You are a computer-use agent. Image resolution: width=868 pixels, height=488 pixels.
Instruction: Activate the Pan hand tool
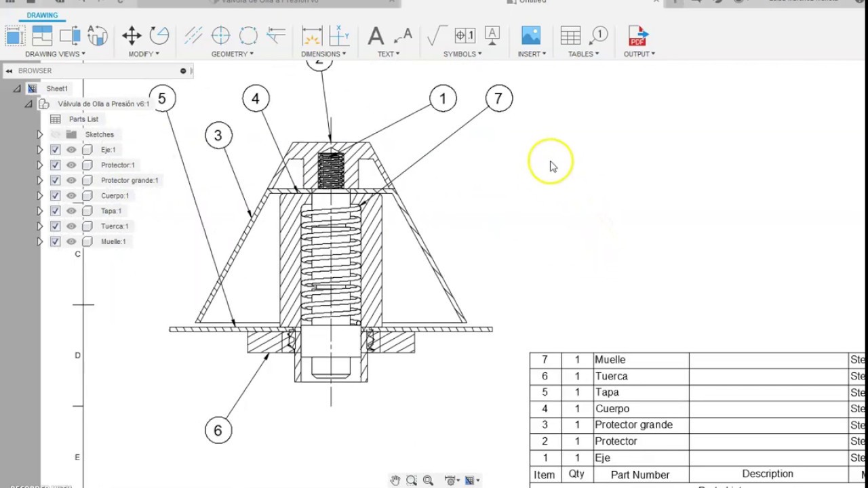tap(395, 481)
